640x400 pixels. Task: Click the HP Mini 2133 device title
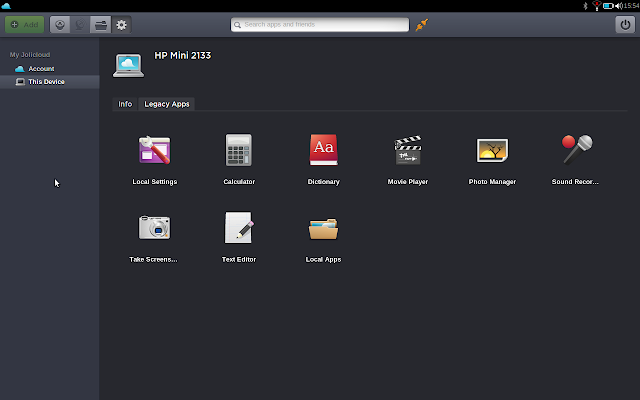pos(182,56)
